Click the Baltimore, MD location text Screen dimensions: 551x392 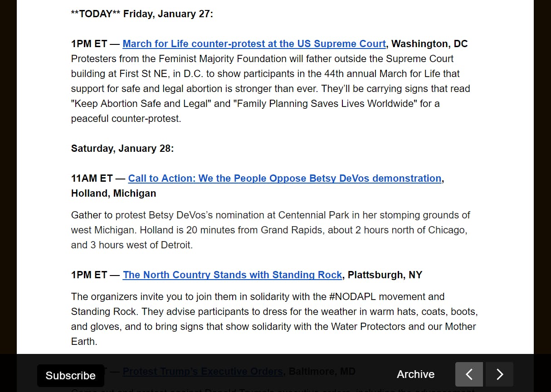tap(322, 372)
